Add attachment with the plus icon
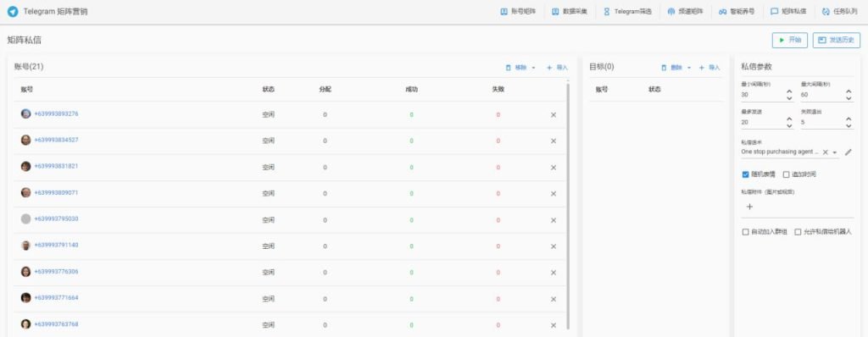Viewport: 868px width, 337px height. (749, 207)
